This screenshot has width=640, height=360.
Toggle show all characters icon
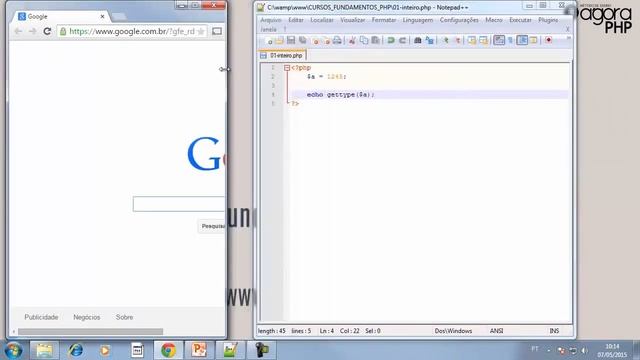pyautogui.click(x=510, y=40)
